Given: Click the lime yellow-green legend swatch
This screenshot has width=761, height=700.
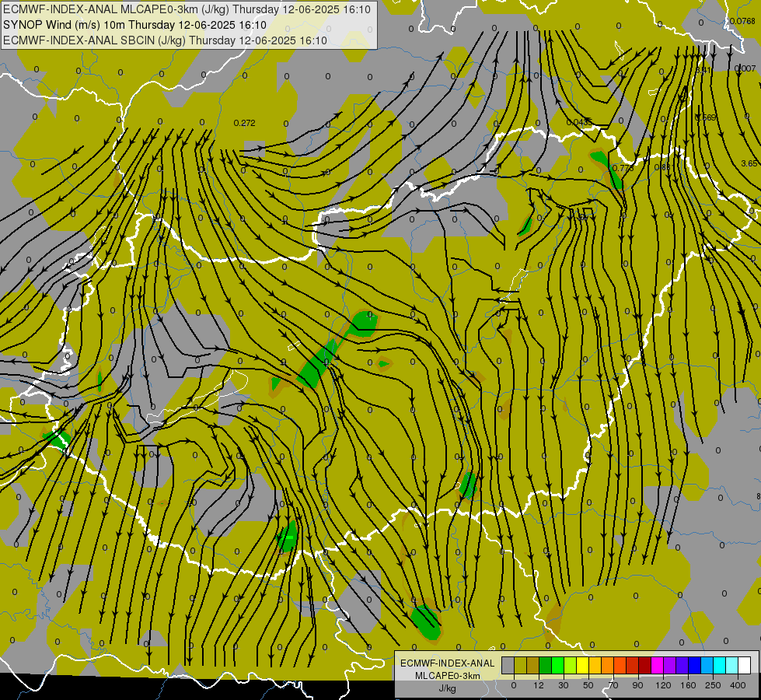Looking at the screenshot, I should pos(571,665).
